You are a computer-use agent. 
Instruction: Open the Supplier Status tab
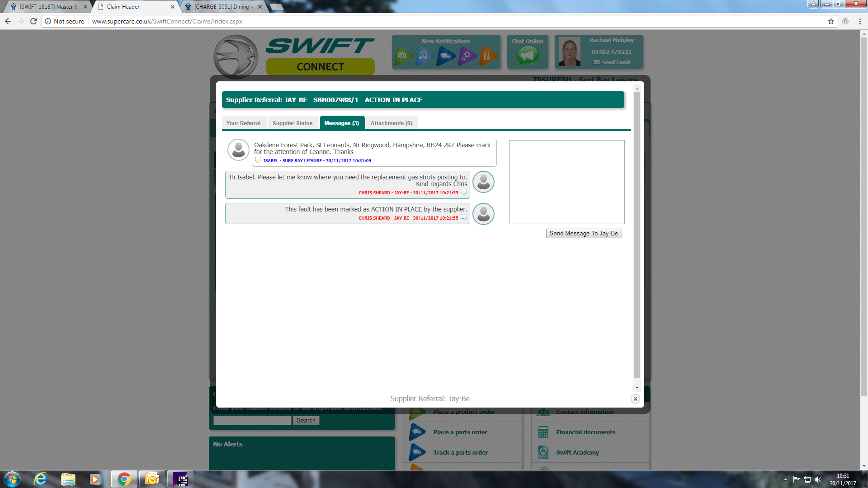292,123
